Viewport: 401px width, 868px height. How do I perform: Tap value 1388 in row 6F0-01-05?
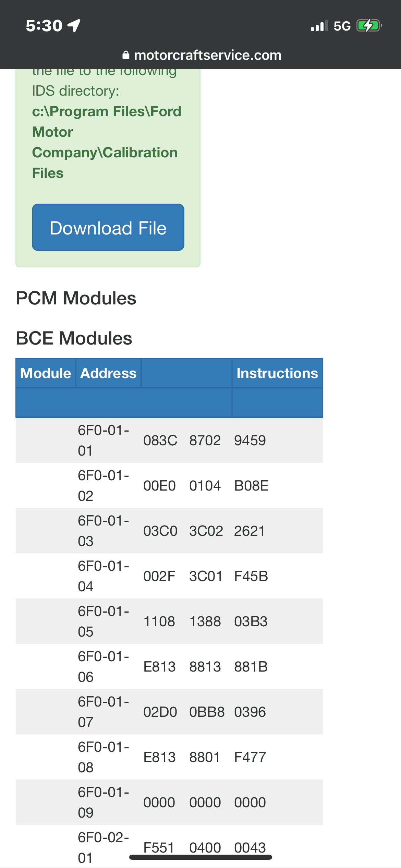(205, 621)
